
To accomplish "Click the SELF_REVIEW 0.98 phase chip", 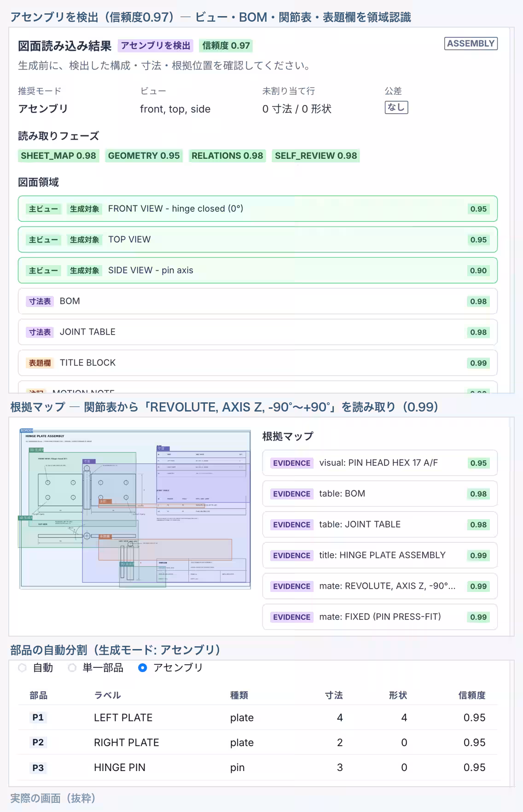I will click(x=316, y=156).
